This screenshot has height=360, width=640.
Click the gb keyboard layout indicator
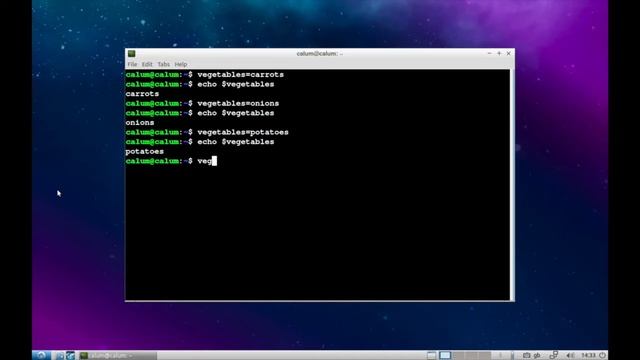[x=537, y=356]
